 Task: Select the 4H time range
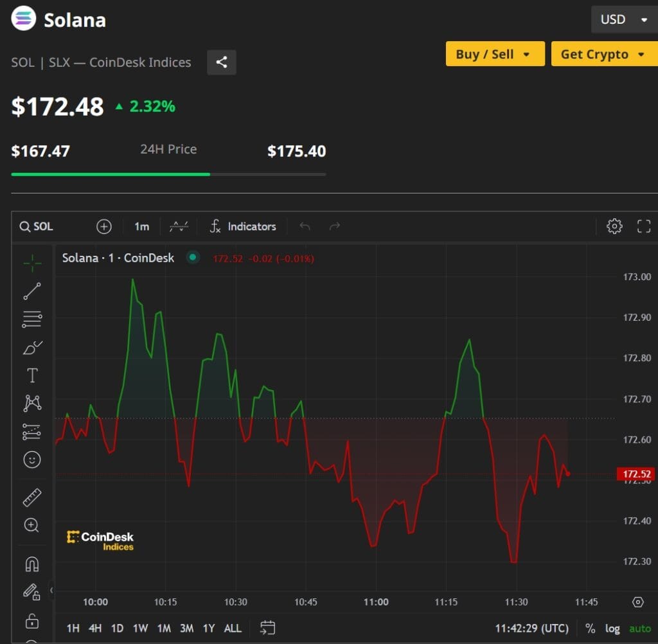point(95,628)
